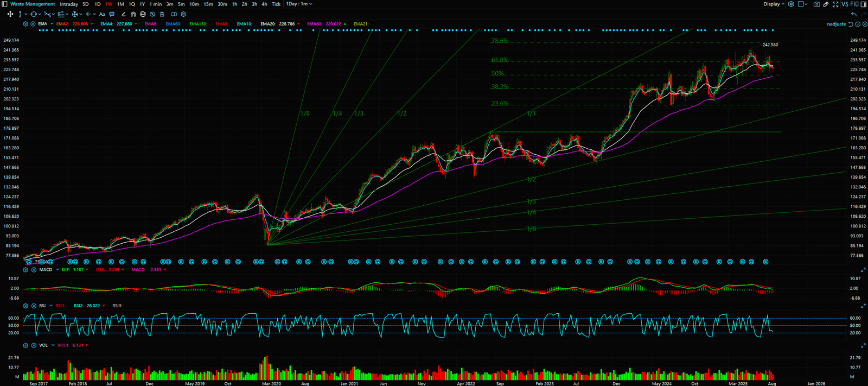Select the comment note drawing tool
The height and width of the screenshot is (386, 868).
pyautogui.click(x=112, y=14)
